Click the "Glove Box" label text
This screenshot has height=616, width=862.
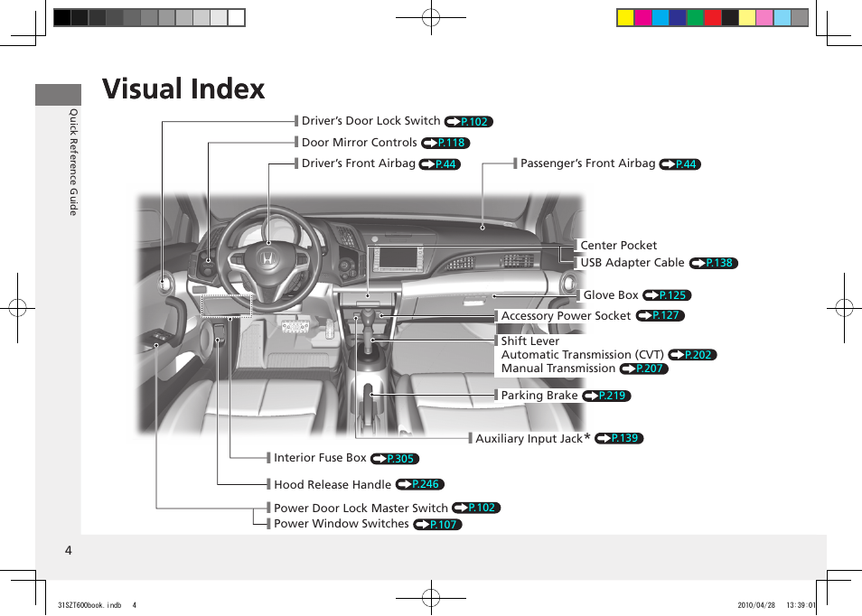point(611,295)
